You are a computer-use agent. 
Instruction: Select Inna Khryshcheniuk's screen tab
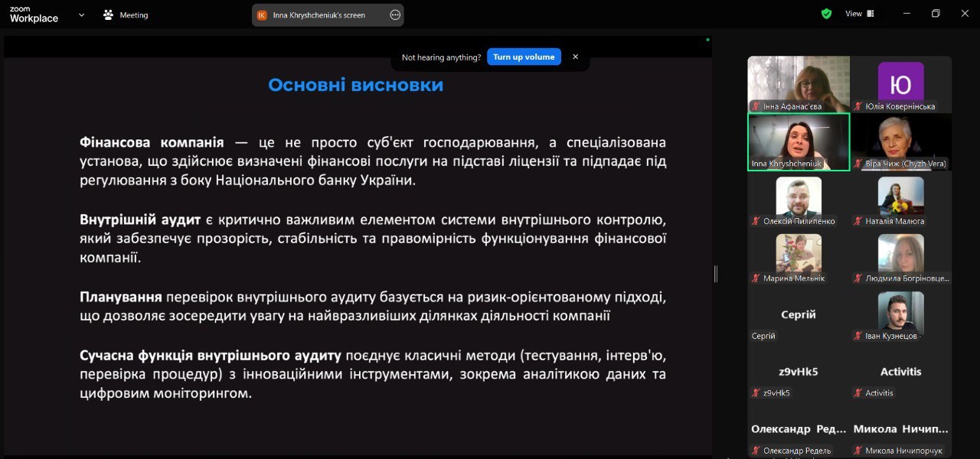(318, 15)
